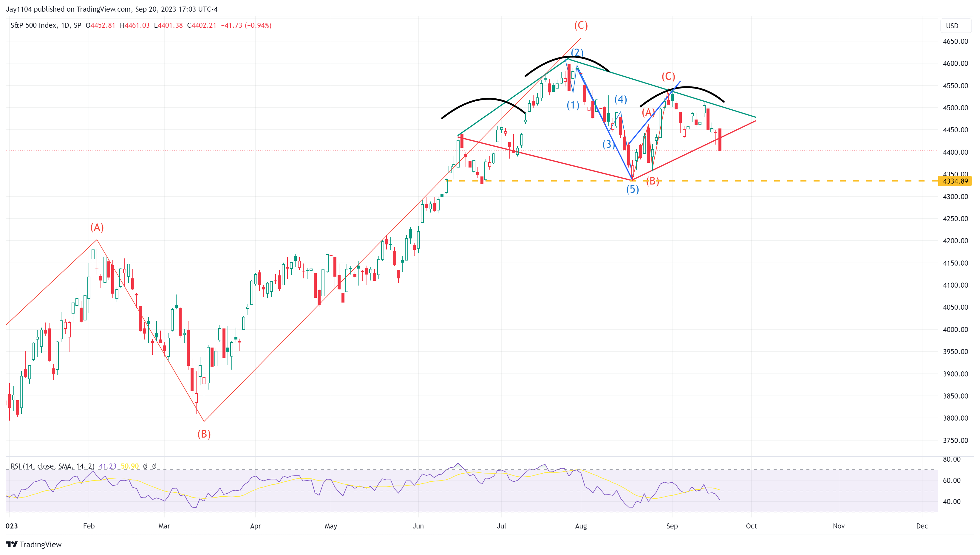This screenshot has height=555, width=980.
Task: Click the 4400.00 price axis label
Action: [955, 152]
